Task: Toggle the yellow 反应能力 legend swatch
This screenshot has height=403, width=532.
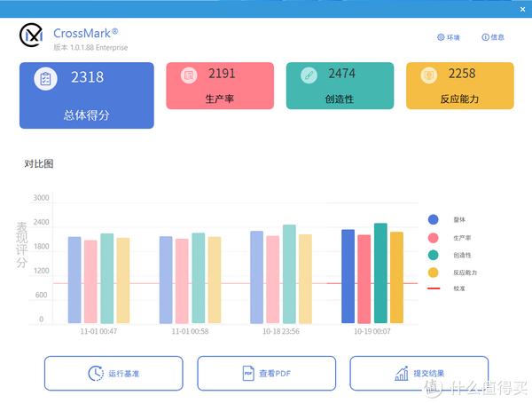Action: click(434, 273)
